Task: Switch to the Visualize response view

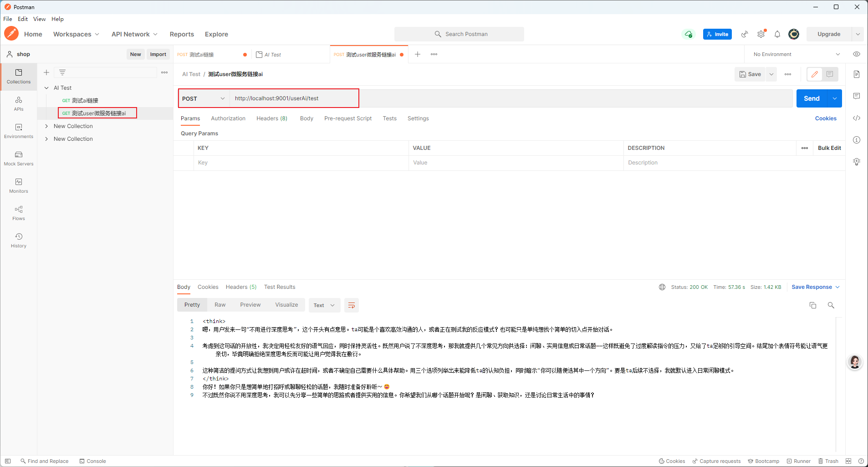Action: (286, 305)
